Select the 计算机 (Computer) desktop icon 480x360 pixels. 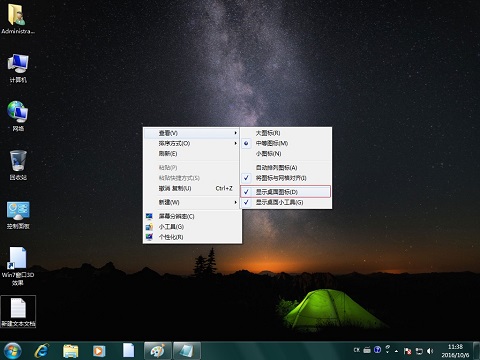(x=18, y=68)
